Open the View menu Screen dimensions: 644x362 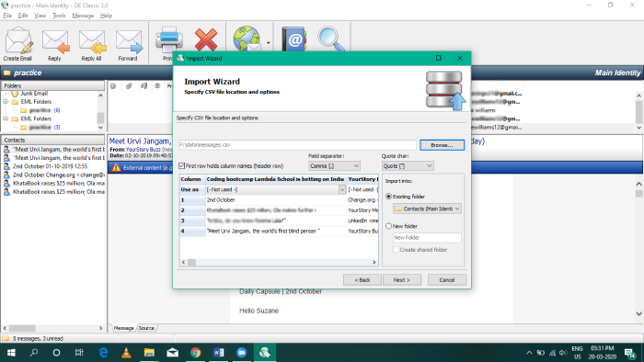40,16
